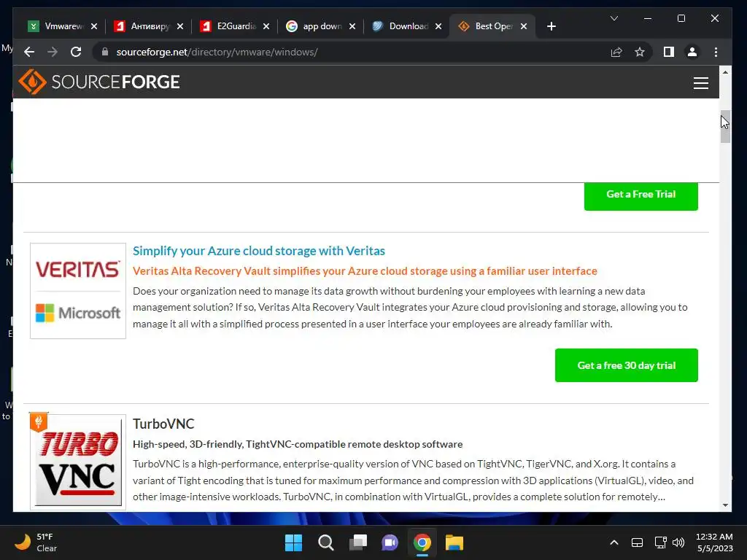Click the browser forward arrow

point(53,52)
